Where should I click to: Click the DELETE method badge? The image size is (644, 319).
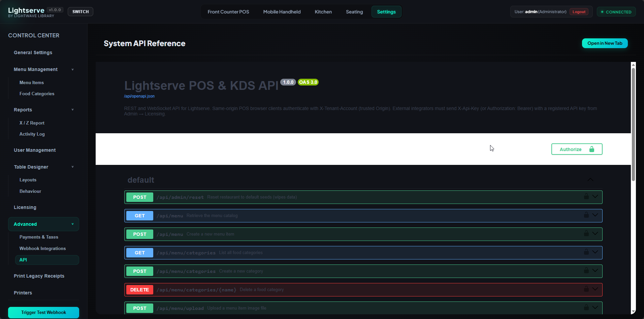coord(140,290)
